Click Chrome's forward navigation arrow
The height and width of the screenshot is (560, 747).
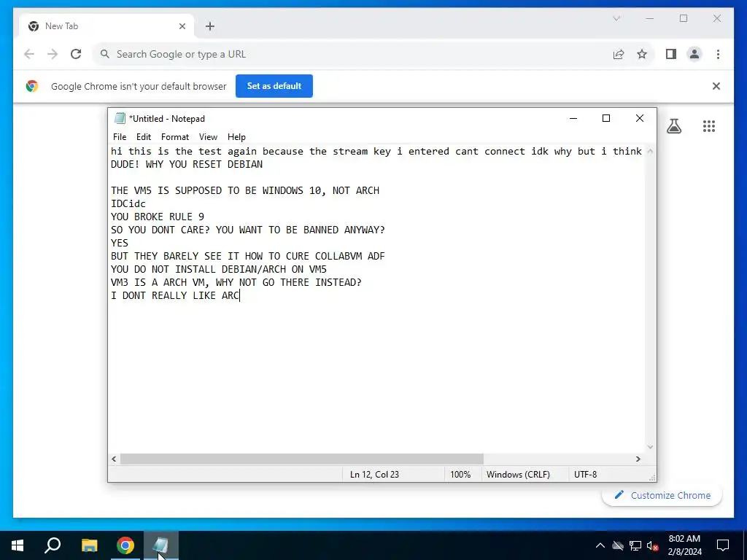(53, 54)
